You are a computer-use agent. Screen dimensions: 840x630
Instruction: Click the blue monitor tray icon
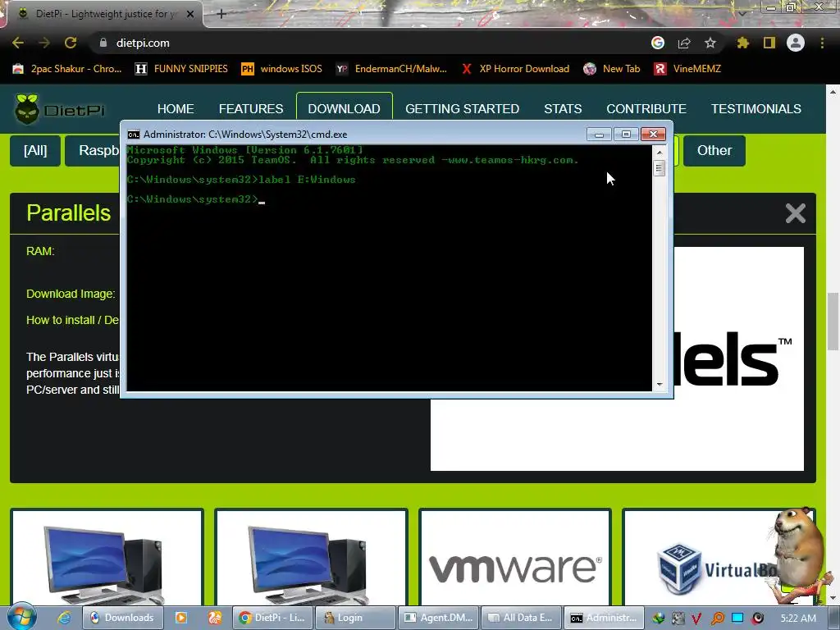tap(737, 618)
